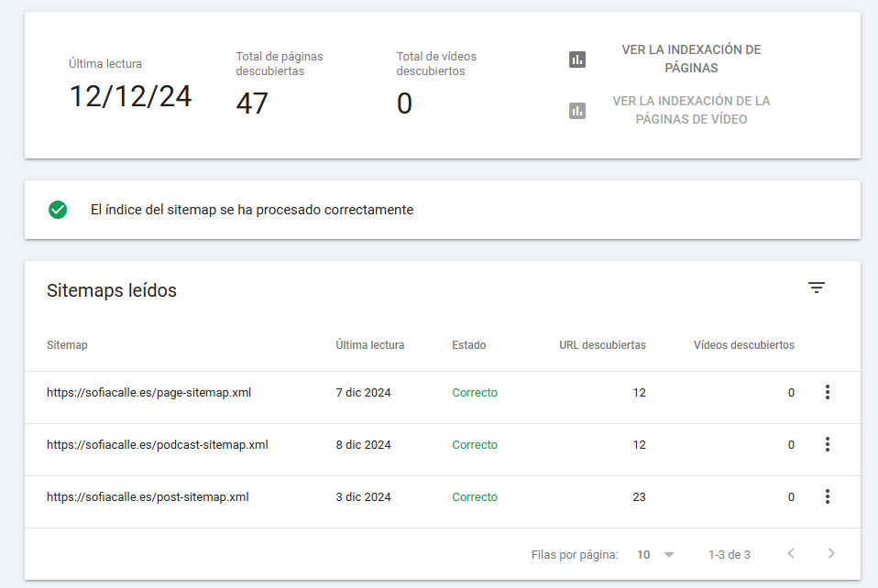Image resolution: width=878 pixels, height=588 pixels.
Task: Open three-dot menu for post-sitemap.xml row
Action: click(827, 497)
